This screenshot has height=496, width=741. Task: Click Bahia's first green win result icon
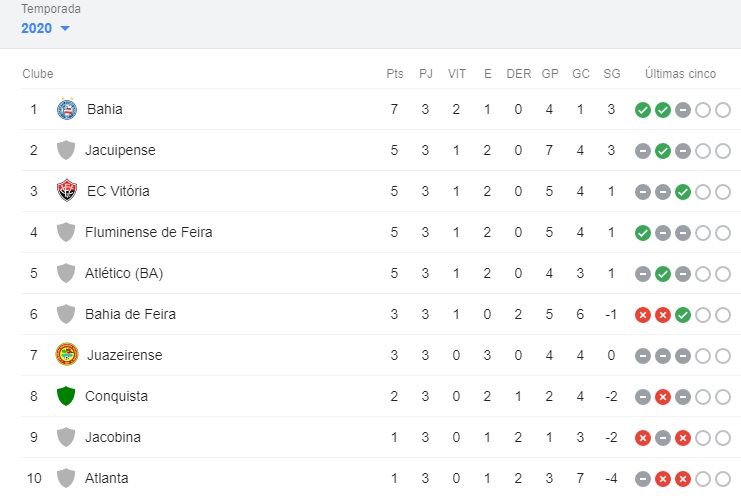[643, 109]
